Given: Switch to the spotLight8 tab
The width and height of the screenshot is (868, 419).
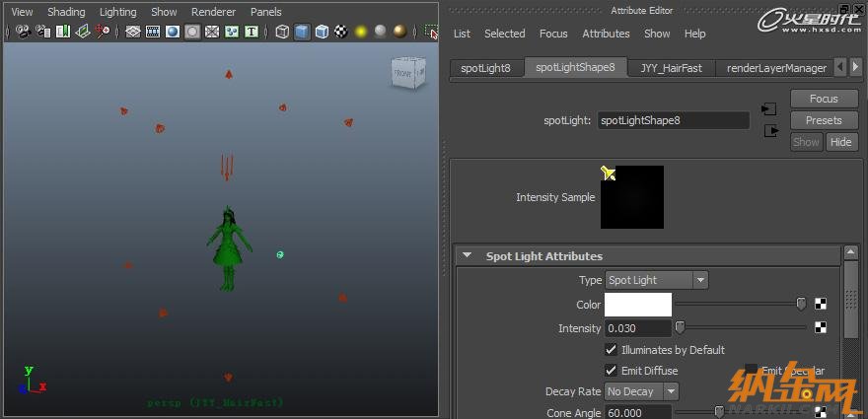Looking at the screenshot, I should pos(485,68).
